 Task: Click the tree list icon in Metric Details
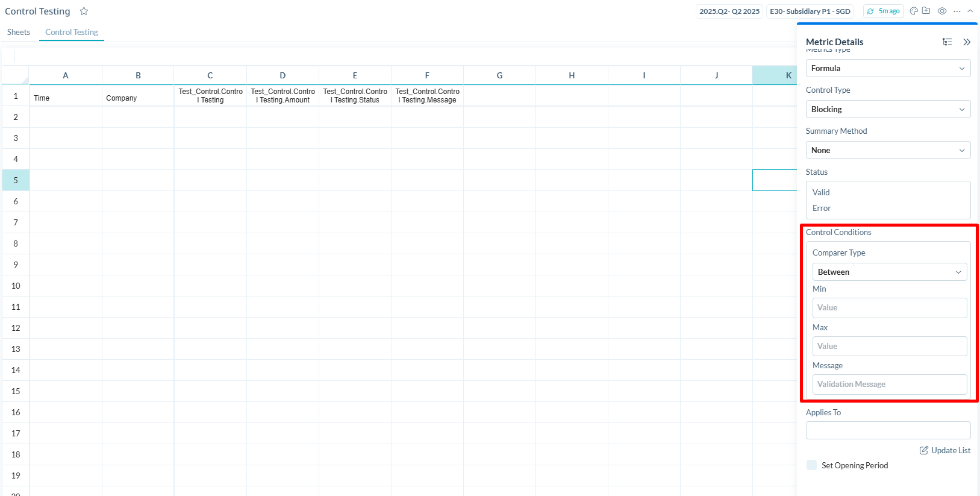tap(947, 42)
